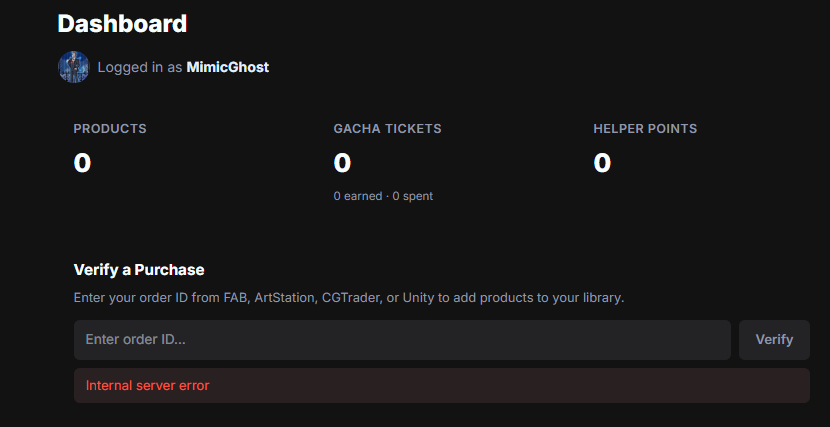Click the Gacha Tickets count value
This screenshot has width=830, height=427.
tap(342, 163)
